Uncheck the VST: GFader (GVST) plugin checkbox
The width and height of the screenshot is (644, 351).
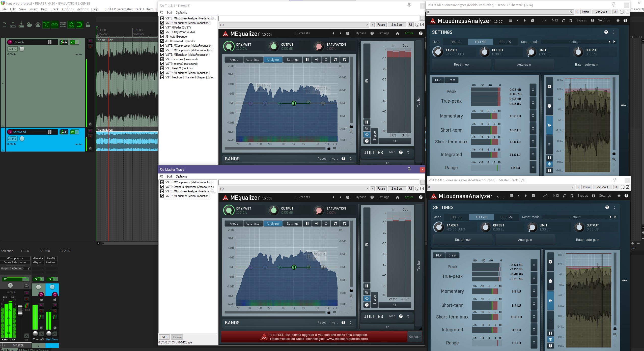tap(162, 27)
